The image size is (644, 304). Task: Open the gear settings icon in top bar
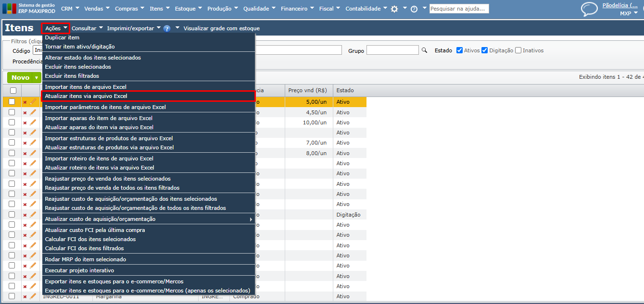pyautogui.click(x=394, y=9)
